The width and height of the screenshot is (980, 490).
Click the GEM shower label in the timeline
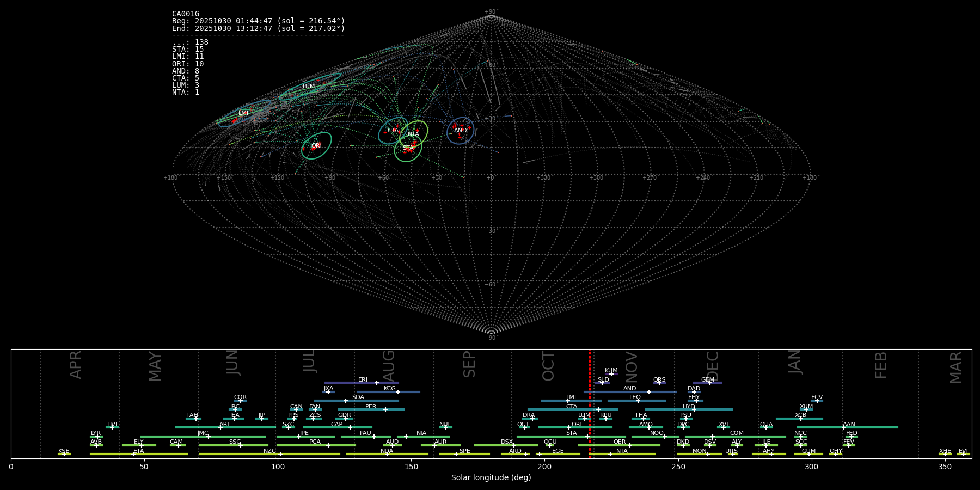(x=708, y=380)
